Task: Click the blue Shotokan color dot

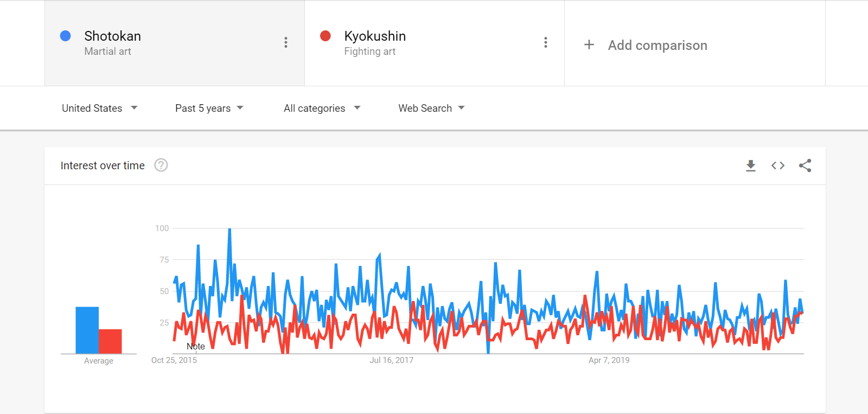Action: [x=66, y=36]
